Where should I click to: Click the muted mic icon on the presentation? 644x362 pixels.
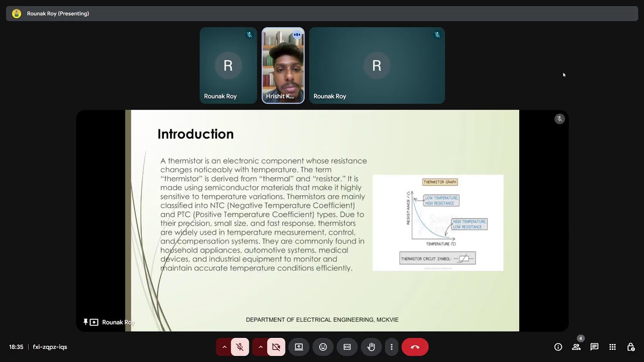(559, 119)
